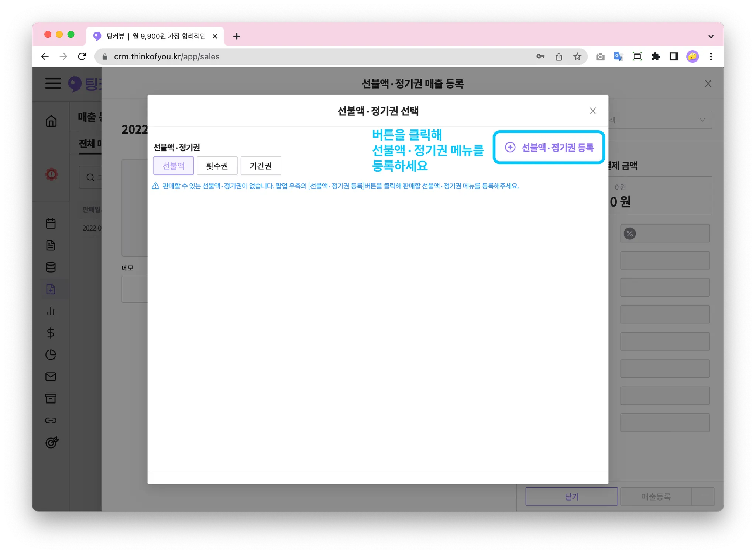Open the mail envelope sidebar icon
Image resolution: width=756 pixels, height=554 pixels.
point(51,377)
